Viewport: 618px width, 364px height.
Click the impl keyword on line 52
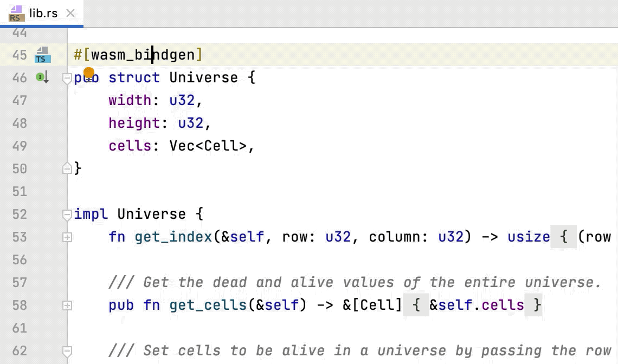(x=91, y=214)
